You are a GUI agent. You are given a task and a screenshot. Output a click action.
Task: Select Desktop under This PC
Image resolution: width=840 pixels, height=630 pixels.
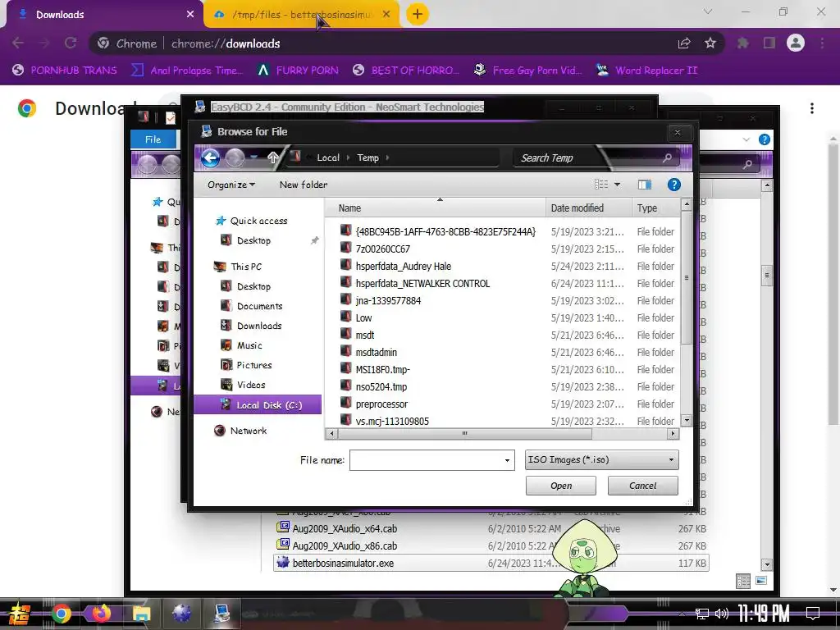tap(253, 286)
